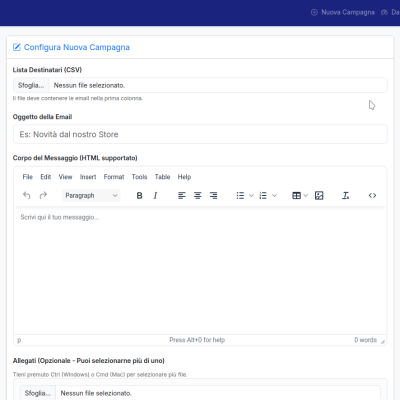Screen dimensions: 400x400
Task: Open the Tools menu
Action: coord(139,177)
